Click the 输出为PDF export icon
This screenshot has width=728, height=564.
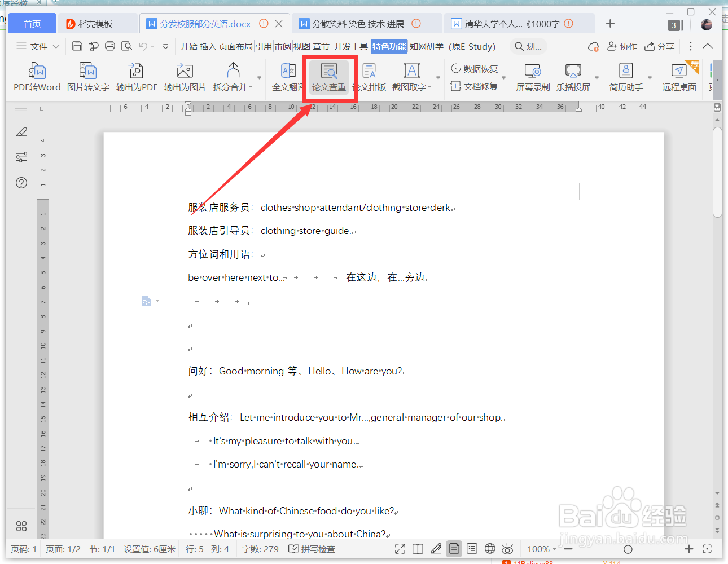(136, 77)
